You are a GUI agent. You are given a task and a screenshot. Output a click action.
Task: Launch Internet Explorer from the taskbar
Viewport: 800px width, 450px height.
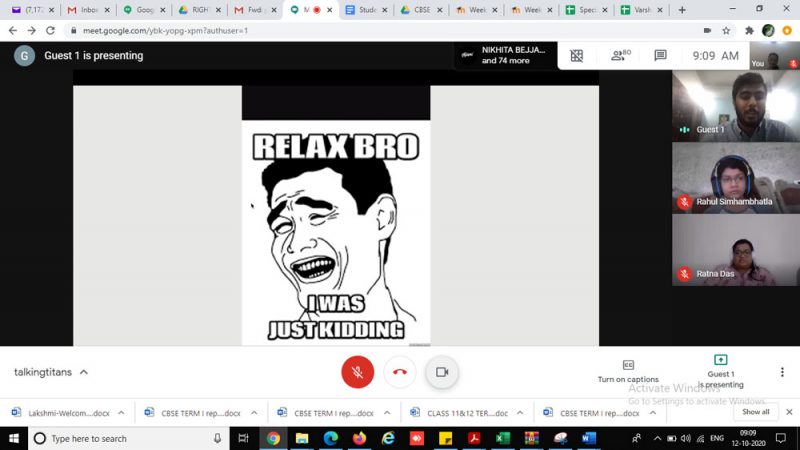388,438
